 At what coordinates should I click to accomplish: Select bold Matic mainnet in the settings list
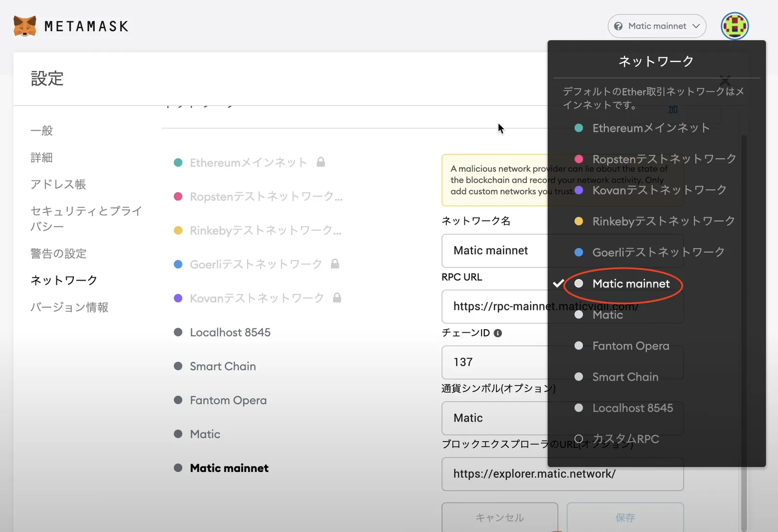click(x=221, y=468)
